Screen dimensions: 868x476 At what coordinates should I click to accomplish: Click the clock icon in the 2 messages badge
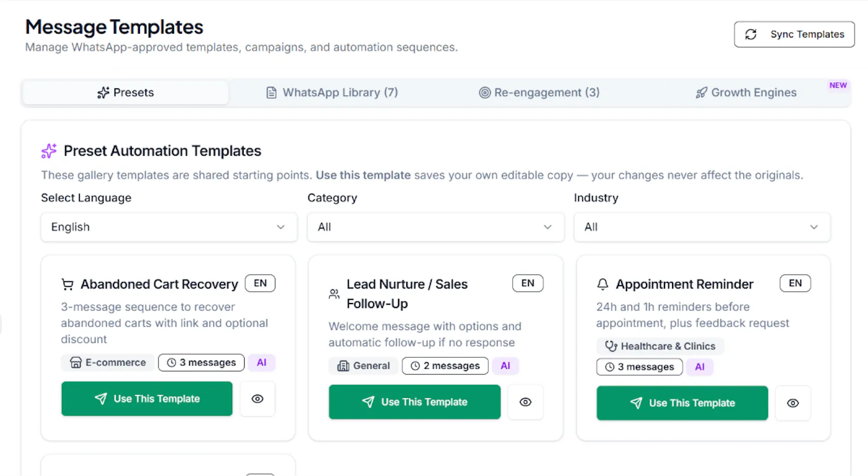click(x=415, y=366)
